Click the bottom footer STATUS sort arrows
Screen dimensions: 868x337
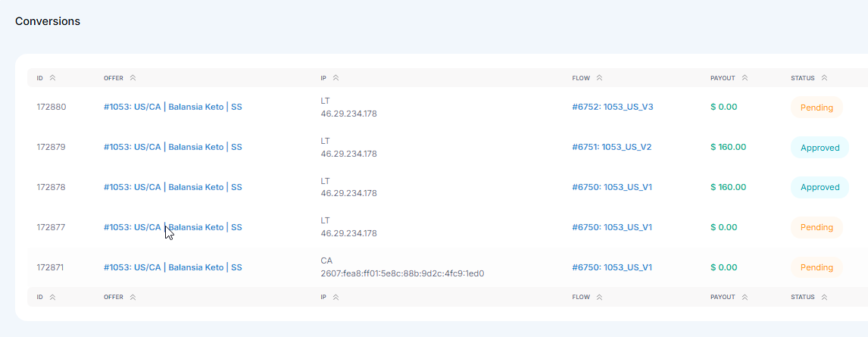click(824, 297)
